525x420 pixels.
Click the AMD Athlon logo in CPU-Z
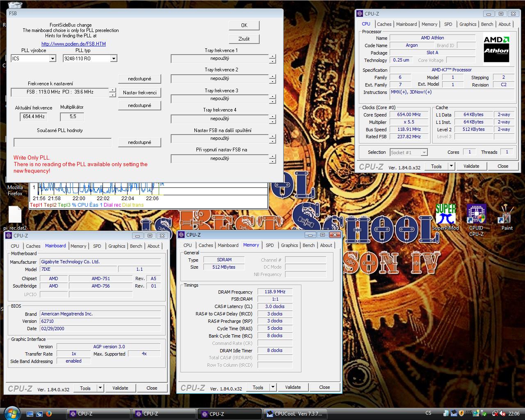tap(496, 49)
